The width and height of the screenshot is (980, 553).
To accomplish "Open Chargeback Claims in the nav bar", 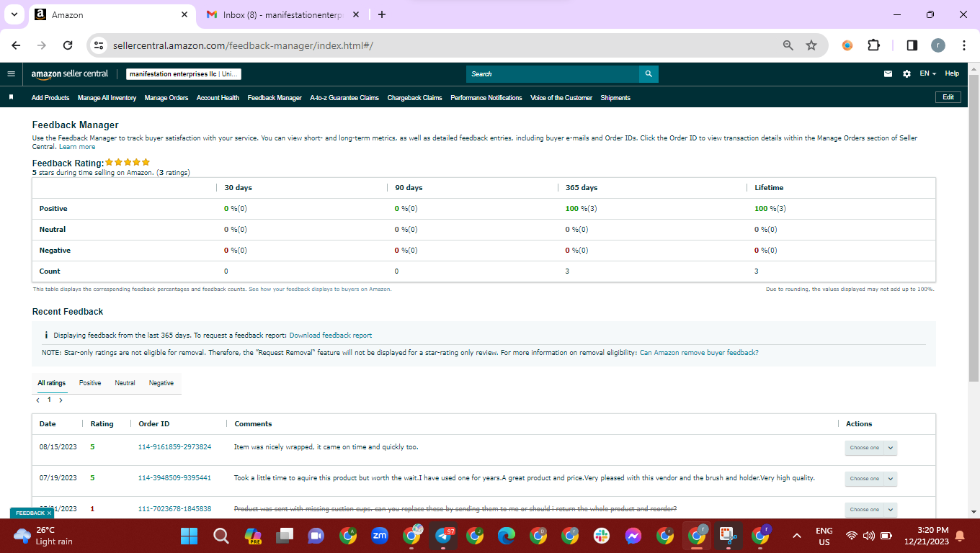I will click(414, 98).
